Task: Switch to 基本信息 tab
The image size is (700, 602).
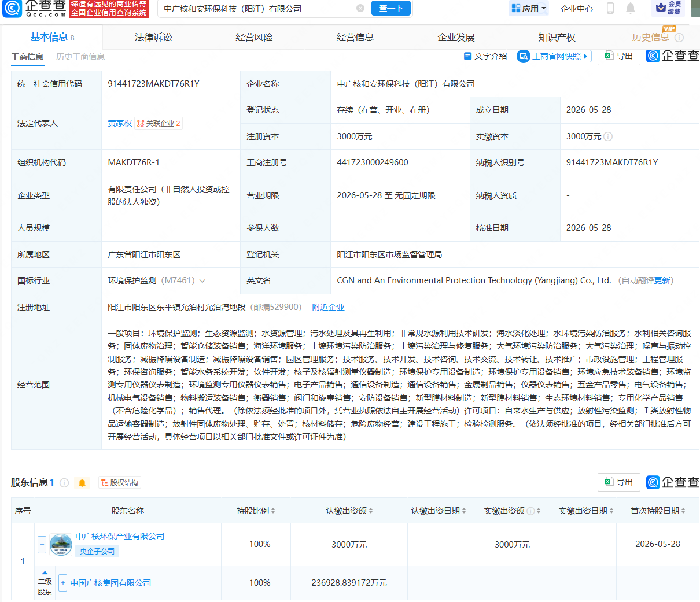Action: click(x=52, y=38)
